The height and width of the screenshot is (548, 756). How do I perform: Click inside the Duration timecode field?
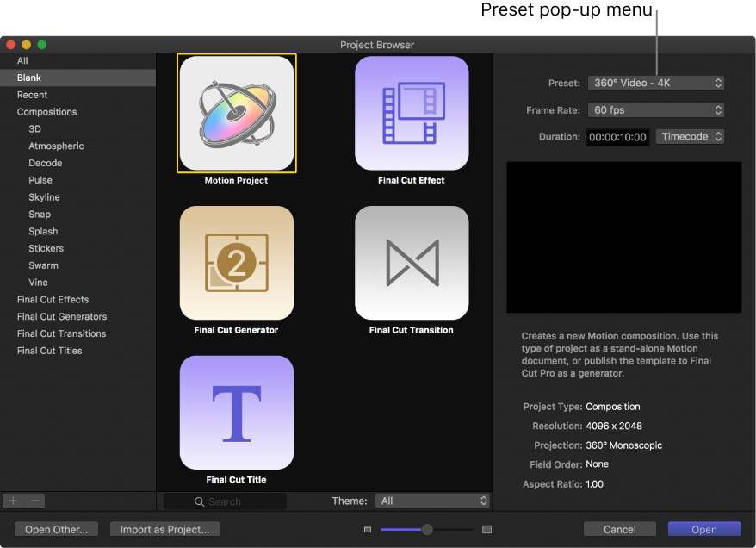point(617,136)
